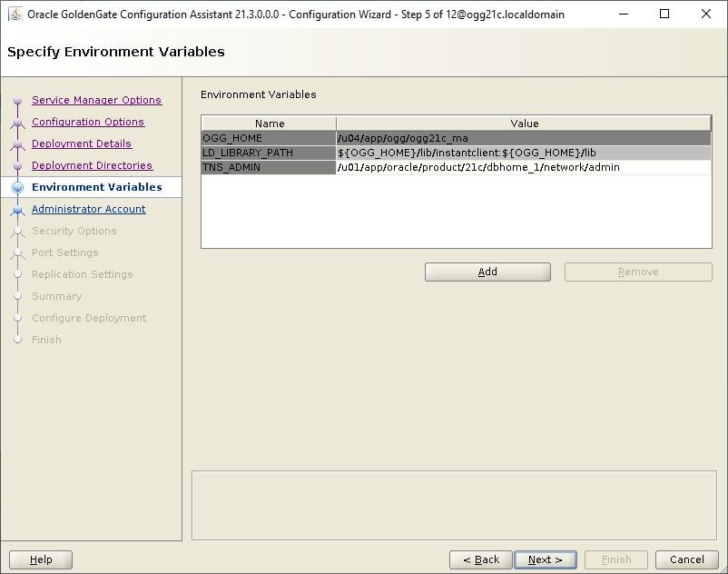Click the Deployment Details step marker icon
Viewport: 728px width, 574px height.
tap(17, 144)
